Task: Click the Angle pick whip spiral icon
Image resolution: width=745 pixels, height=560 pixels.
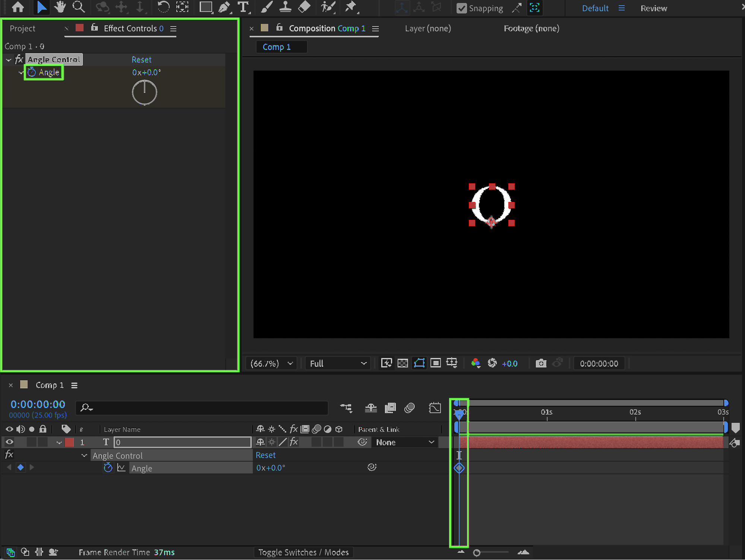Action: [x=372, y=467]
